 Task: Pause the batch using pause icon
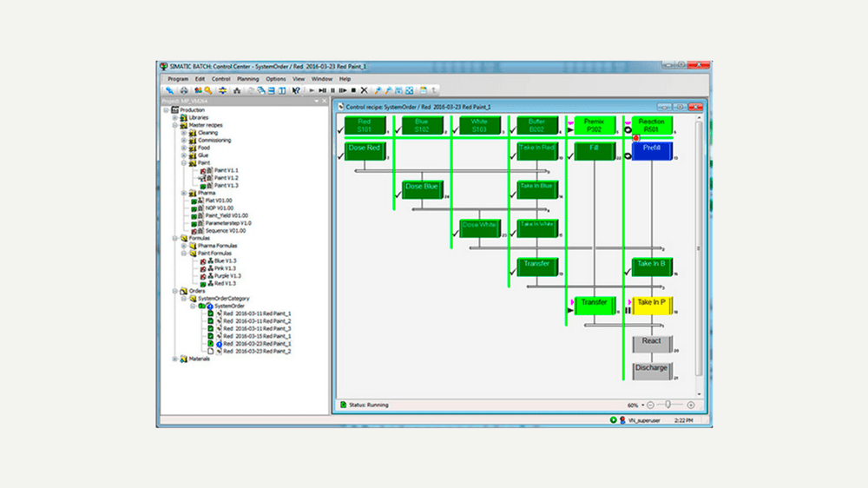click(x=332, y=90)
